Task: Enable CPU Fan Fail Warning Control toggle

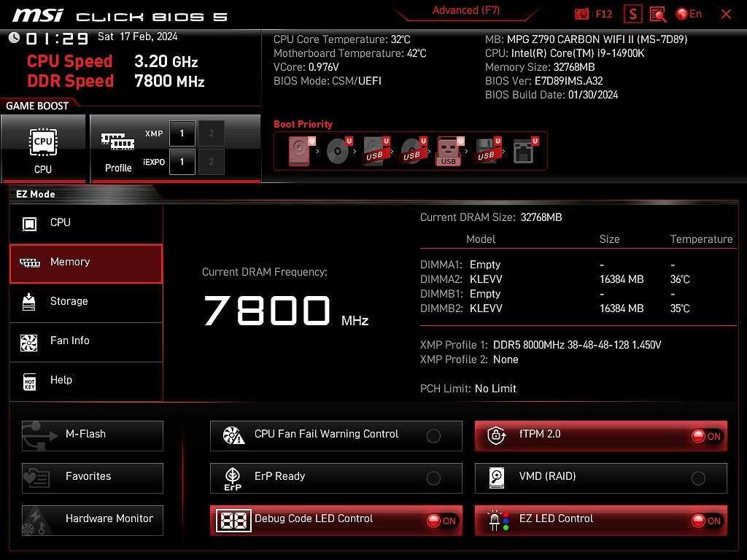Action: [x=433, y=436]
